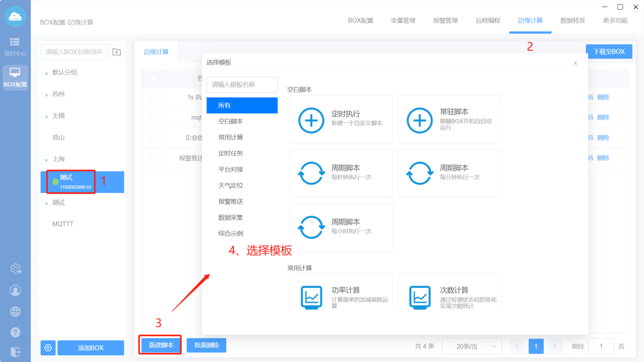Open 项目中心 sidebar icon
This screenshot has height=362, width=644.
(15, 46)
